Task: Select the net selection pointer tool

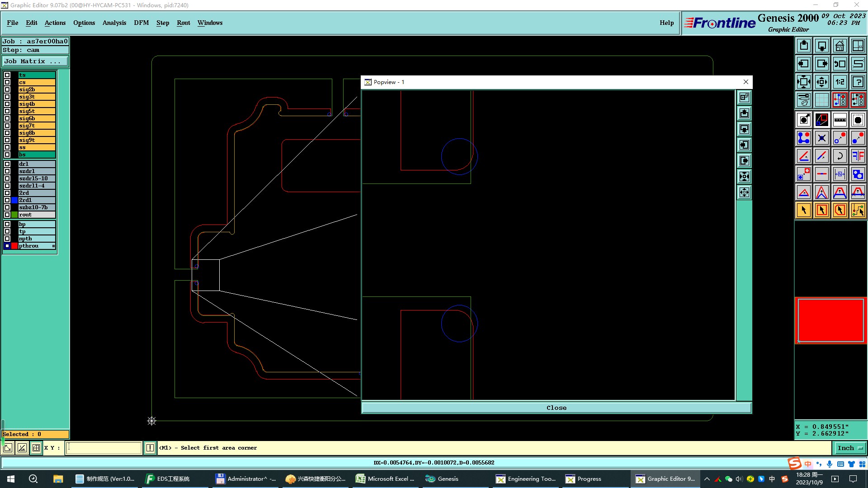Action: pos(858,210)
